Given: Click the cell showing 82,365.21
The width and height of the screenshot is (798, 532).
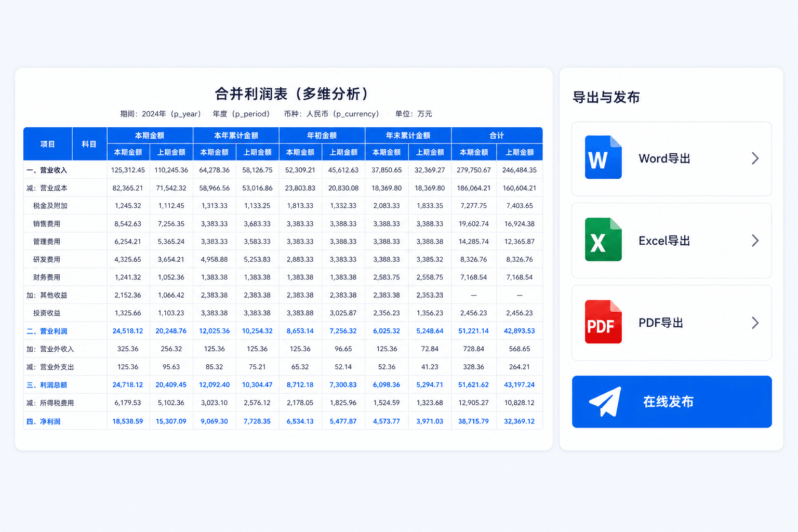Looking at the screenshot, I should click(128, 188).
